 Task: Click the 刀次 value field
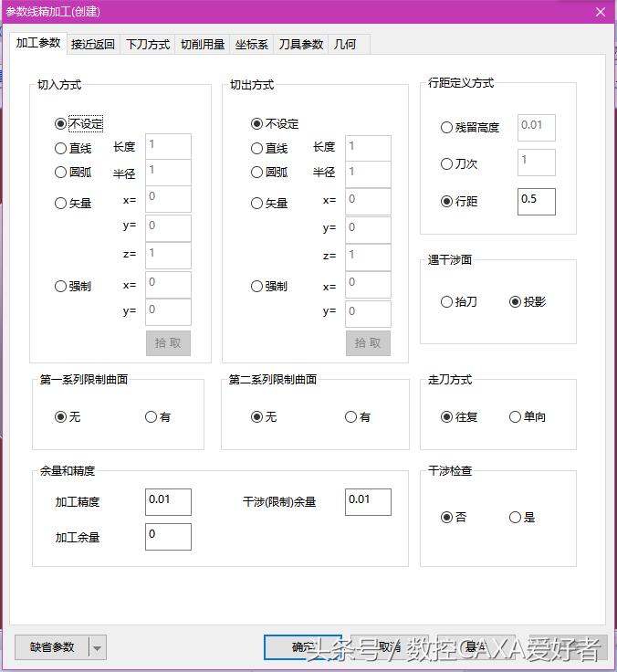point(537,162)
